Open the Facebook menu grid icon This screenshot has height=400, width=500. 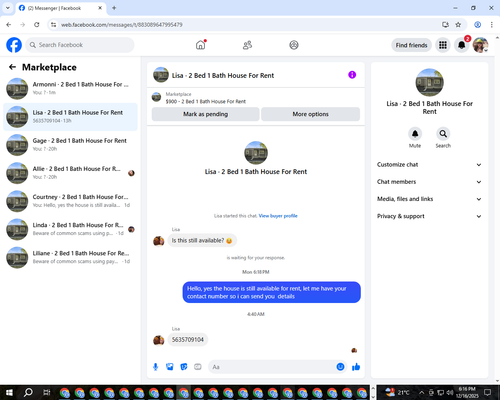point(443,45)
